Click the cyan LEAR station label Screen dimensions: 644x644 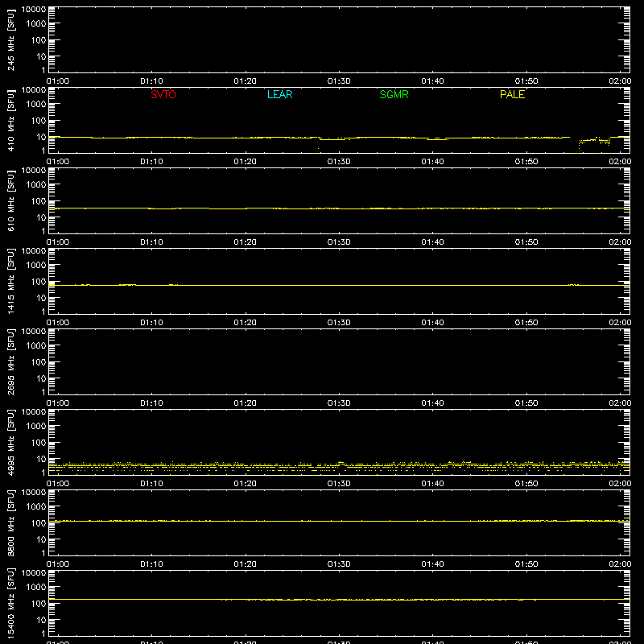(279, 94)
